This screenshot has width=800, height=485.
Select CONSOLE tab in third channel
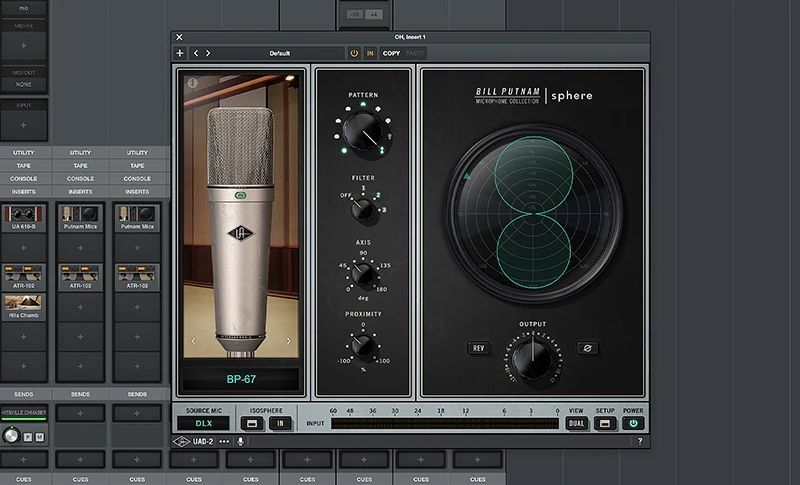pyautogui.click(x=137, y=179)
